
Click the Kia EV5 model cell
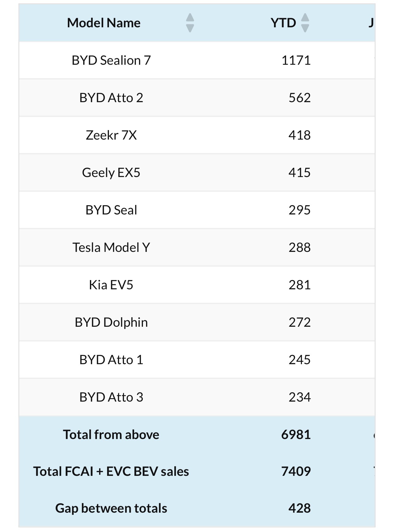pyautogui.click(x=111, y=285)
